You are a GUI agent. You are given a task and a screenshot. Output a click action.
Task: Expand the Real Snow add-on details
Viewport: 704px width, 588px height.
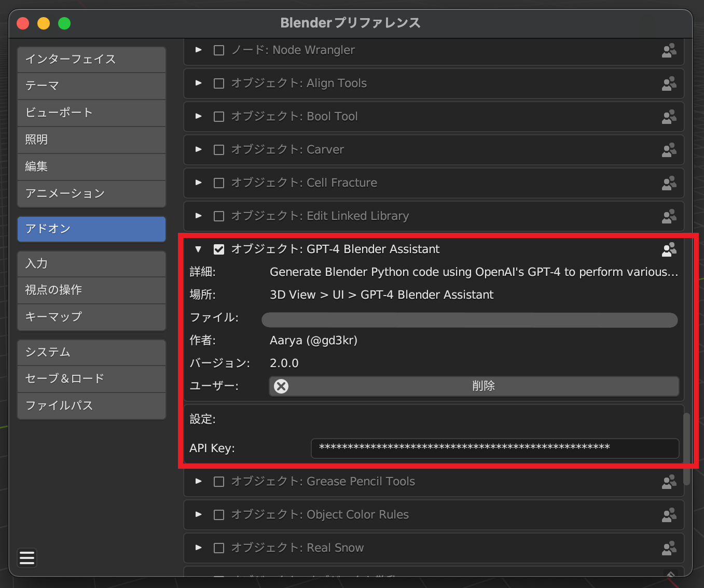click(x=198, y=548)
